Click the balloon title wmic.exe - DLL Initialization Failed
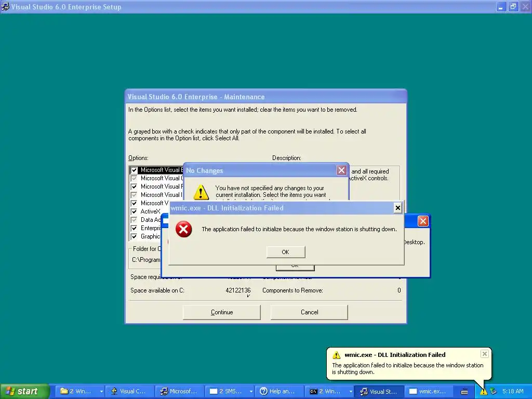This screenshot has height=399, width=532. point(395,355)
